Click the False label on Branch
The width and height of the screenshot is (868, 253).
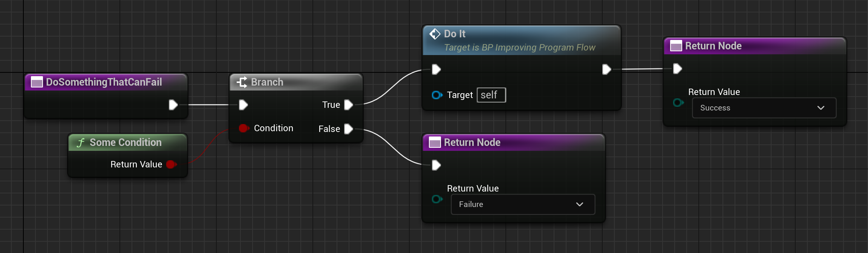click(329, 129)
